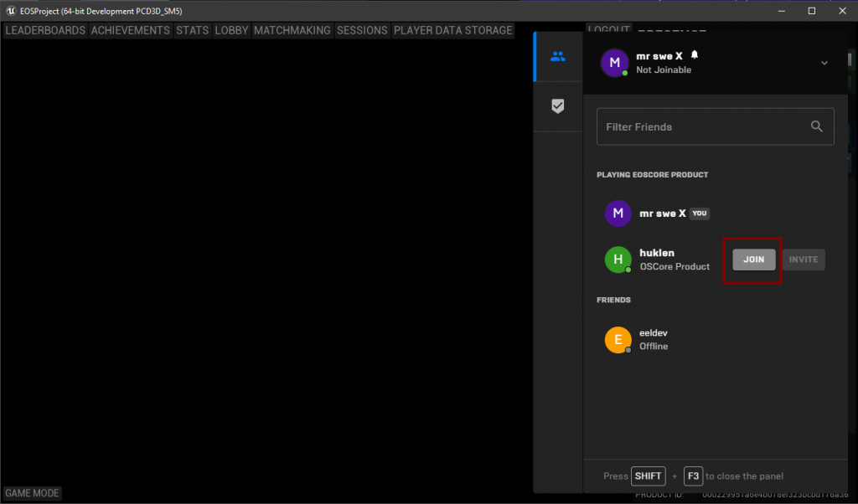Open the Friends tab icon in overlay sidebar
858x504 pixels.
pyautogui.click(x=557, y=57)
